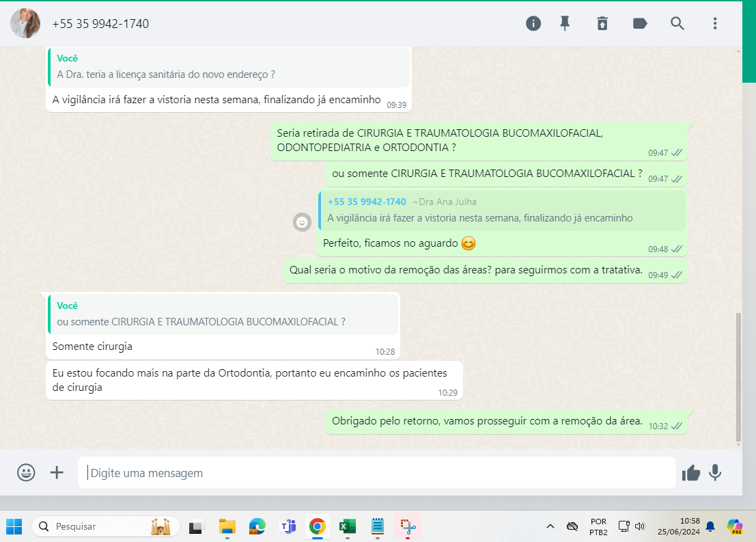Viewport: 756px width, 542px height.
Task: Click message 'Eu estou focando mais na parte da Ortodontia'
Action: [254, 380]
